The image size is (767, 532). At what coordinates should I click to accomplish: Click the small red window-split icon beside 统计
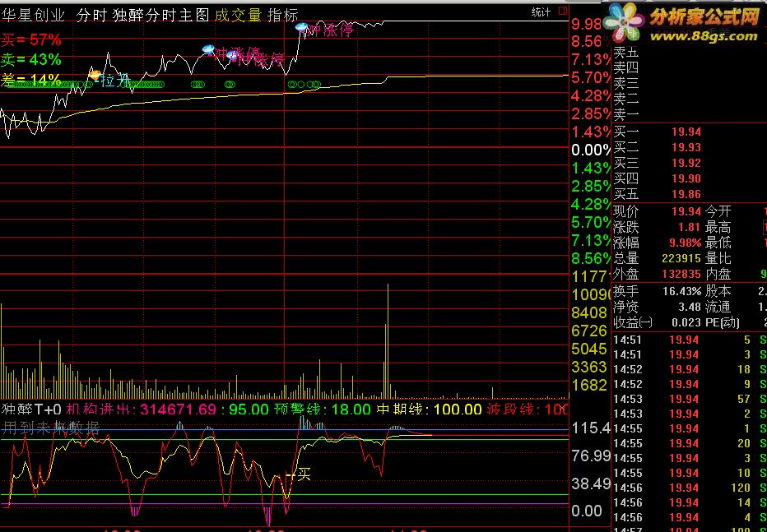point(563,11)
